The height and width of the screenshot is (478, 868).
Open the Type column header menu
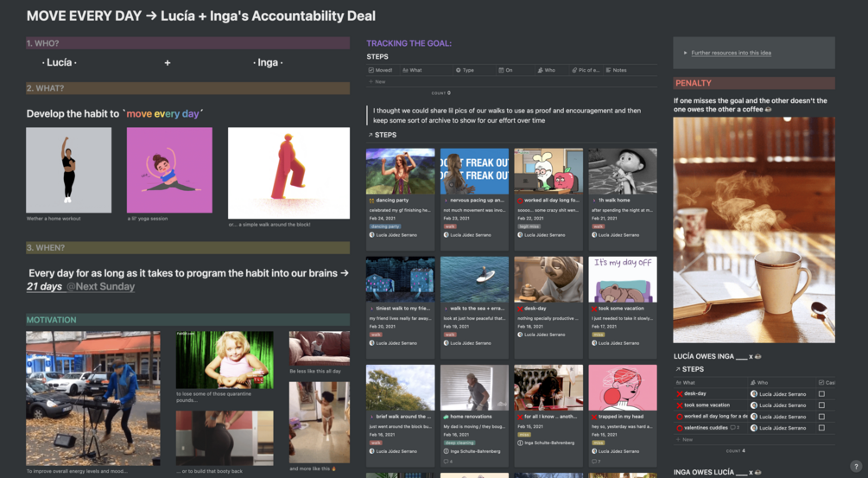465,70
